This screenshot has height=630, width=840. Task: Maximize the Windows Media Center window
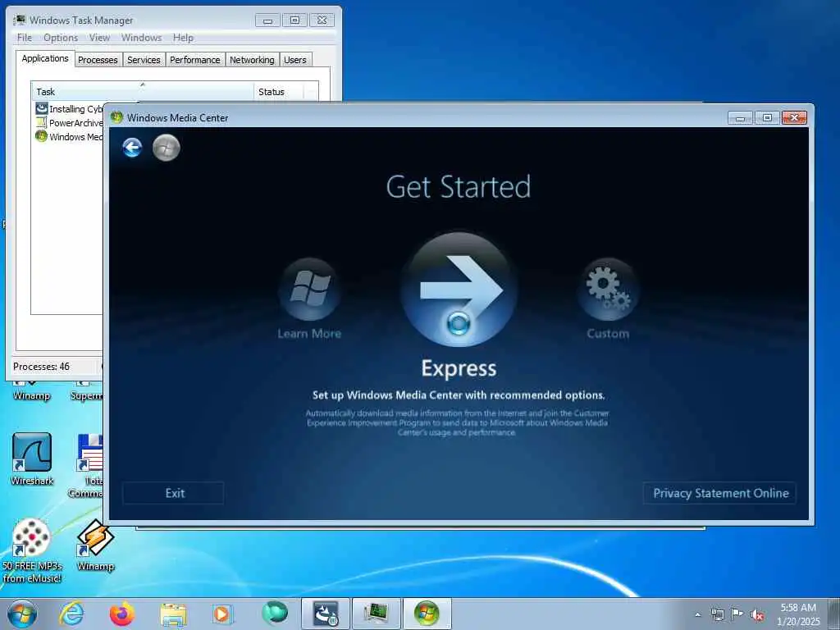point(767,118)
